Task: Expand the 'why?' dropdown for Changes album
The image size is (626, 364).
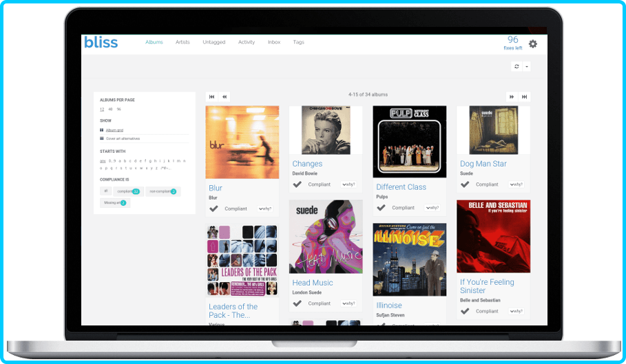Action: 348,184
